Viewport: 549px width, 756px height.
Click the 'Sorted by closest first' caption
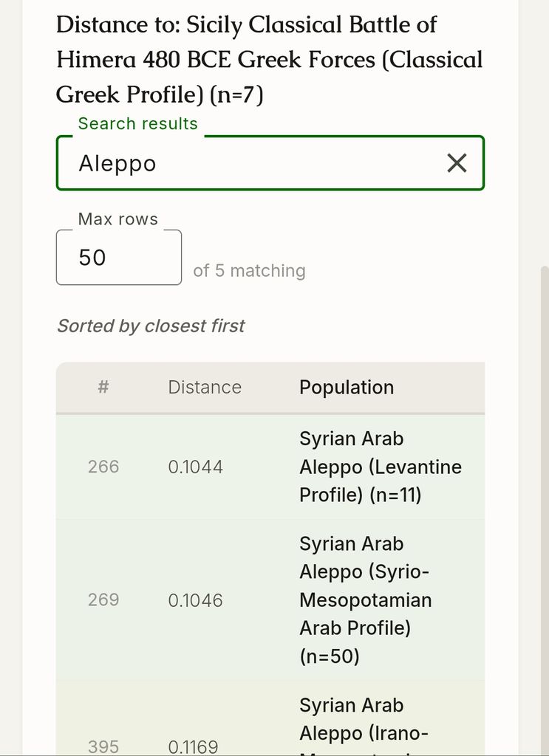(x=151, y=326)
